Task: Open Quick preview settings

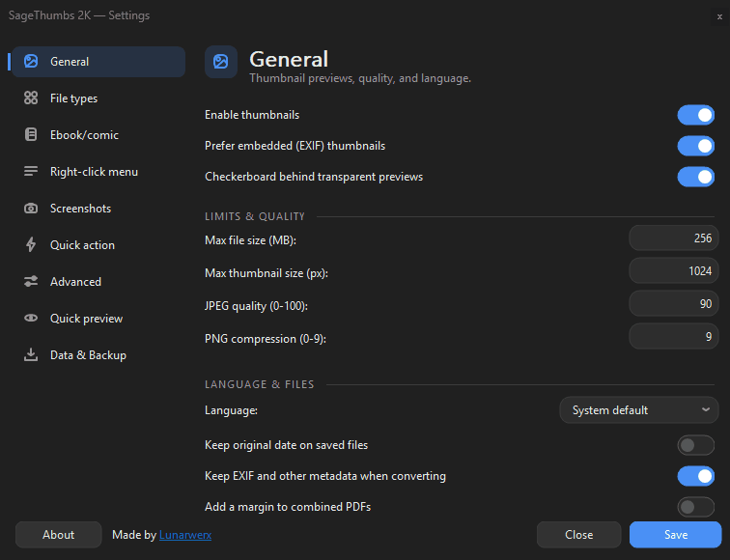Action: click(98, 319)
